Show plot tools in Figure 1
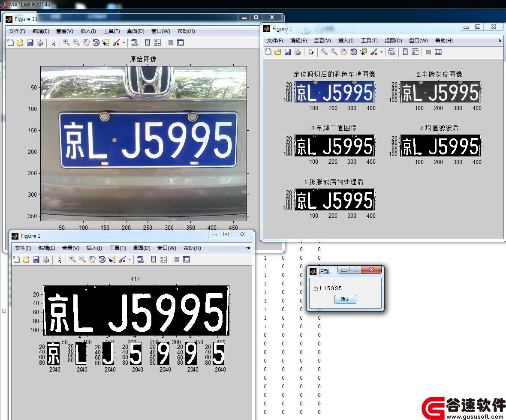This screenshot has height=420, width=506. 438,52
